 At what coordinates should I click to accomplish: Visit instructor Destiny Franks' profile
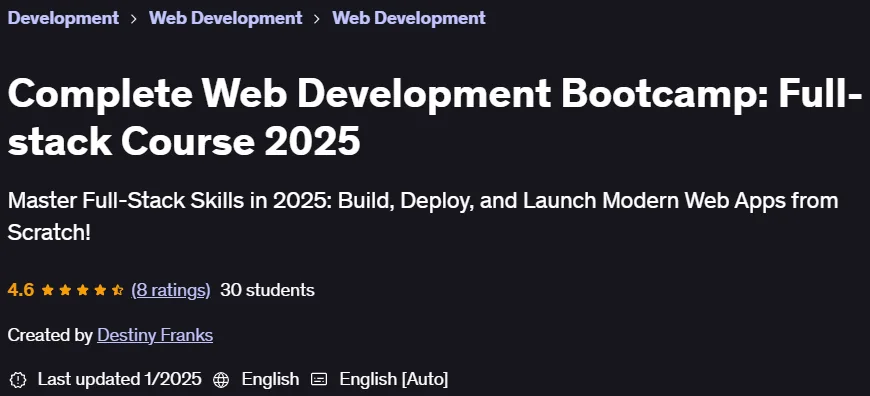click(155, 335)
